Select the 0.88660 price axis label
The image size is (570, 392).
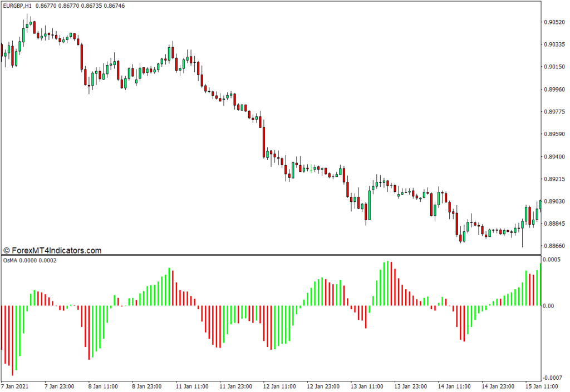pyautogui.click(x=554, y=246)
